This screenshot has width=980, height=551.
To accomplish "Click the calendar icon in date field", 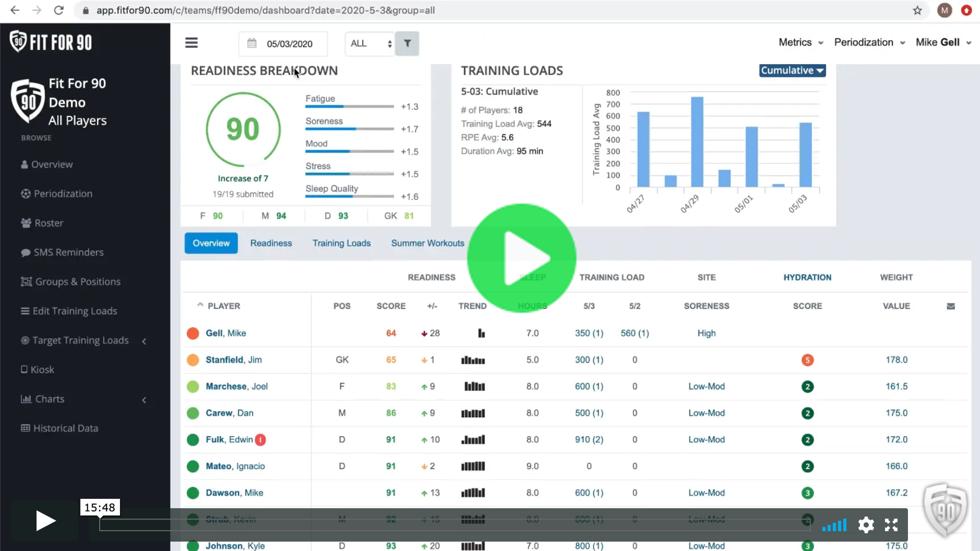I will (252, 44).
